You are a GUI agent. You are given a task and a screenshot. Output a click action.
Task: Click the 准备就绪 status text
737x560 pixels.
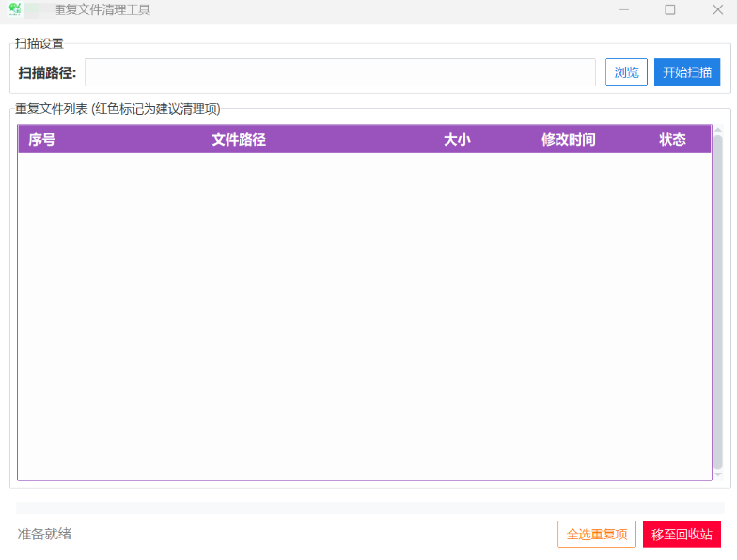45,534
